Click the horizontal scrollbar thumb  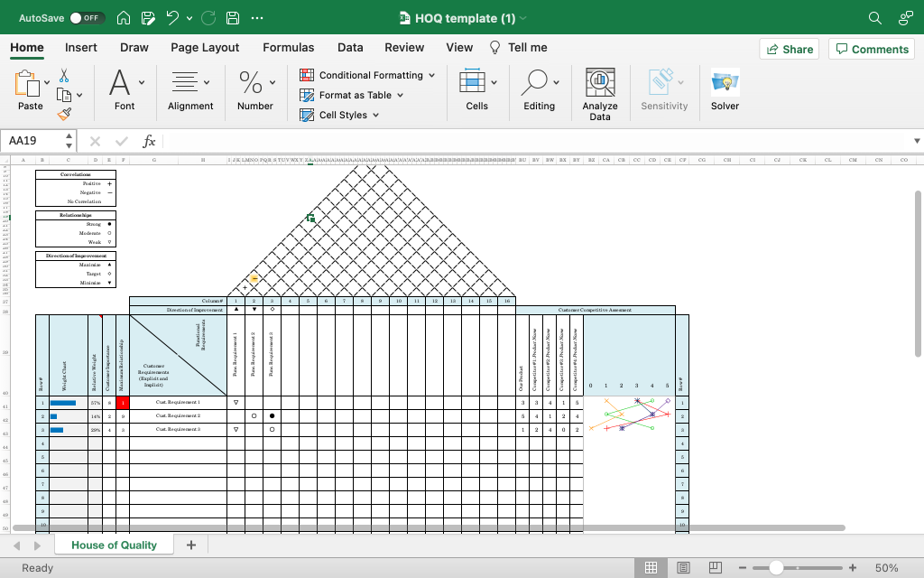click(x=429, y=527)
